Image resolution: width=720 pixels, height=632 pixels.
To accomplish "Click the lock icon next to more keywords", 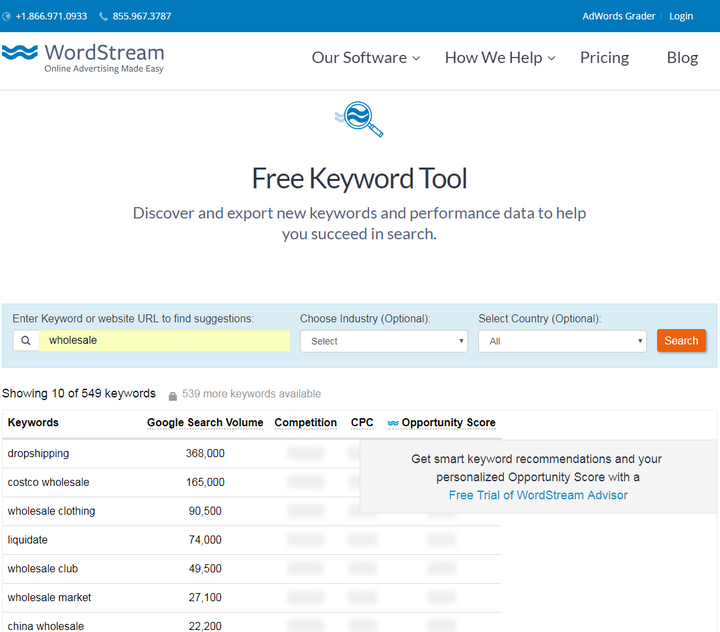I will pos(173,395).
